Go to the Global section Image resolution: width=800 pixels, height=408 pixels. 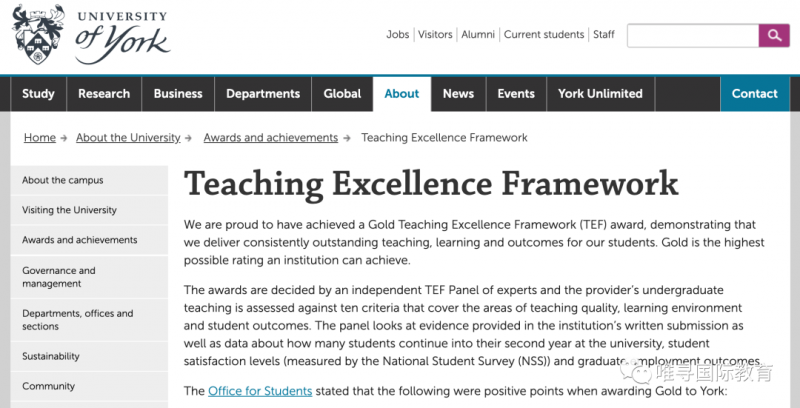(x=342, y=94)
